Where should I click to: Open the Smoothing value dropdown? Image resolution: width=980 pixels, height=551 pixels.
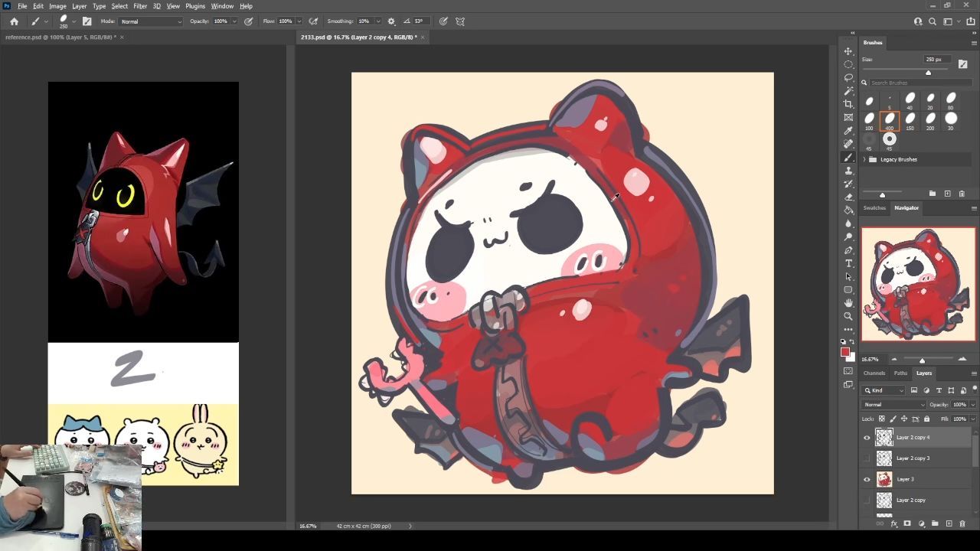tap(380, 21)
